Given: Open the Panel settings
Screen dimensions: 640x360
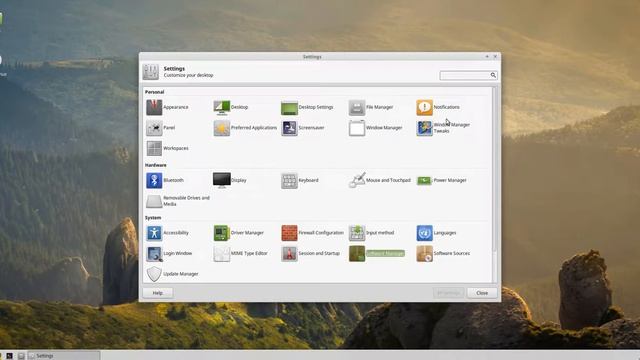Looking at the screenshot, I should [160, 128].
